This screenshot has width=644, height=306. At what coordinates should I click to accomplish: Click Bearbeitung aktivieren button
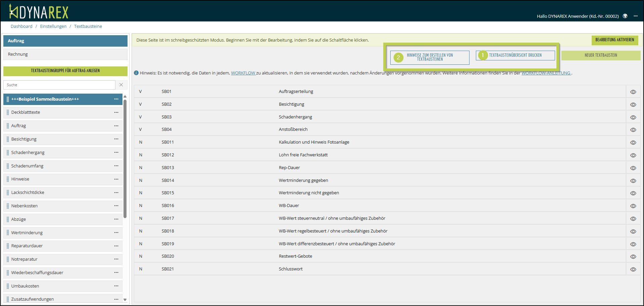tap(614, 40)
